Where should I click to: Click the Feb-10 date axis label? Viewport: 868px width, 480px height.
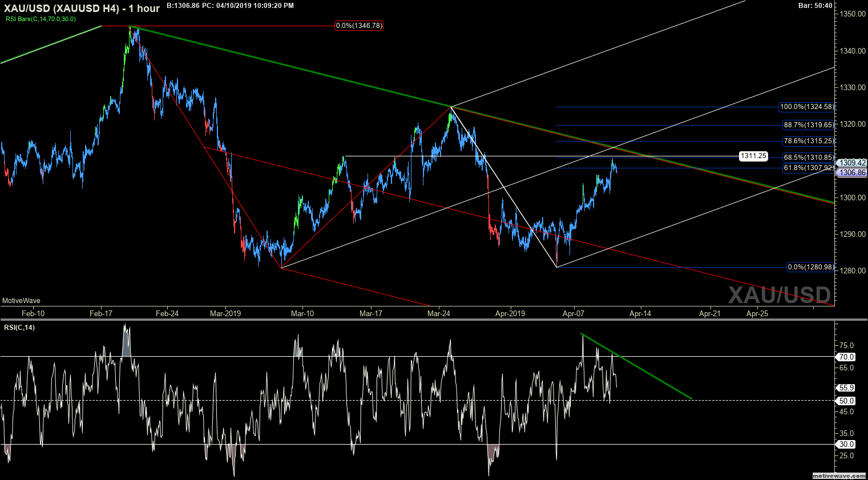[x=33, y=313]
